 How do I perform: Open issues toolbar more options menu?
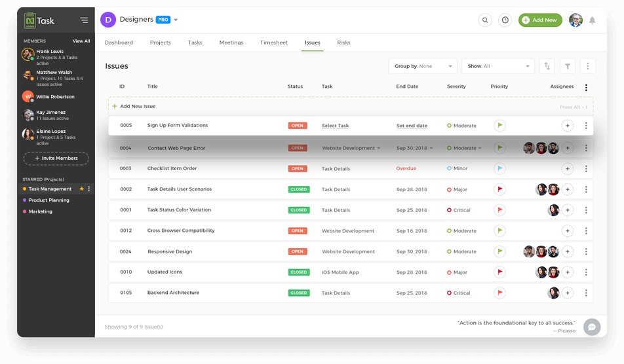pos(588,66)
